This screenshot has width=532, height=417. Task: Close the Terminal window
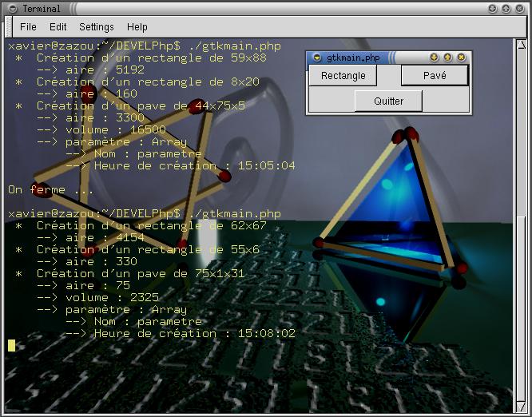[x=521, y=9]
